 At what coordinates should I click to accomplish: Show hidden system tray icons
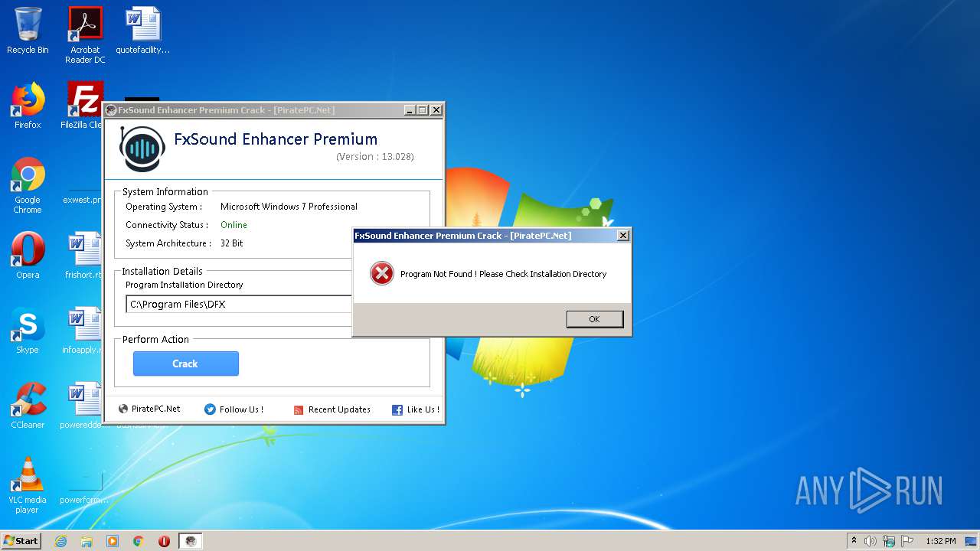point(854,540)
